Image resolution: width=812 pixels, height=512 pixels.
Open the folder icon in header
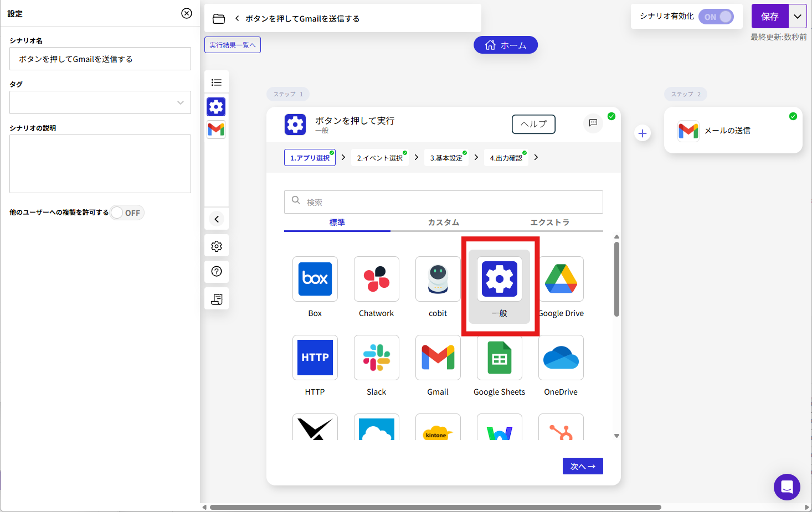(x=219, y=19)
